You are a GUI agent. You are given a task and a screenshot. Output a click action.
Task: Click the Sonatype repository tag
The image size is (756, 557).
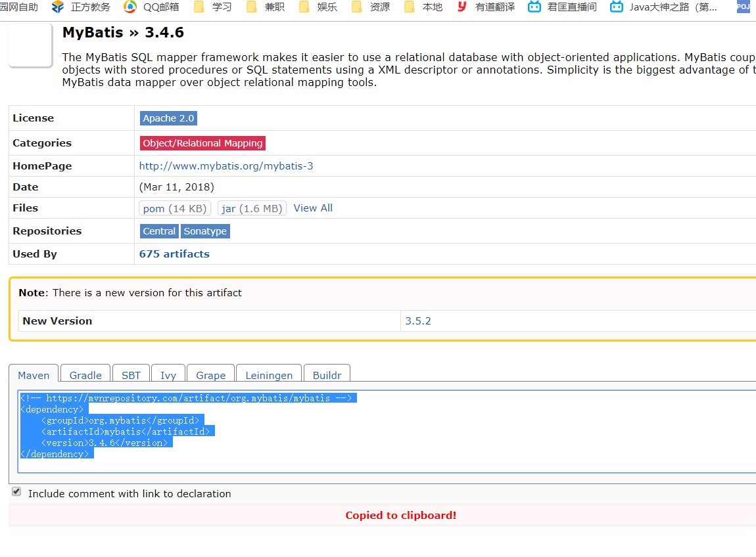coord(205,231)
